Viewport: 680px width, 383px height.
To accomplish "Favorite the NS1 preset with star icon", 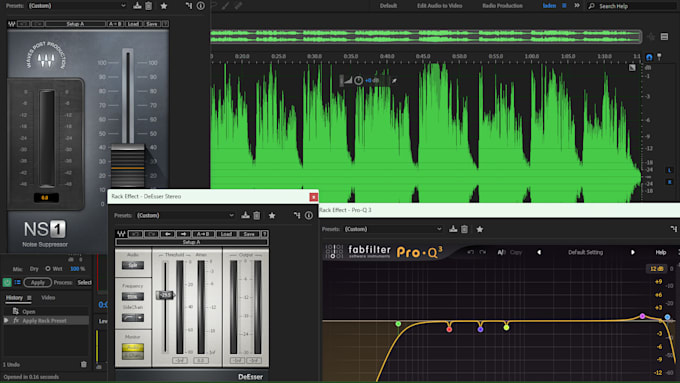I will (x=163, y=6).
